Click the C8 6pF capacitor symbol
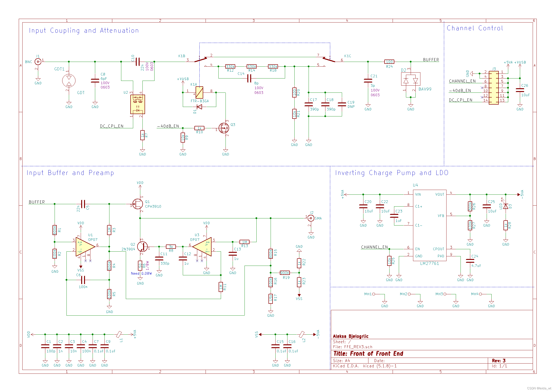 [95, 81]
